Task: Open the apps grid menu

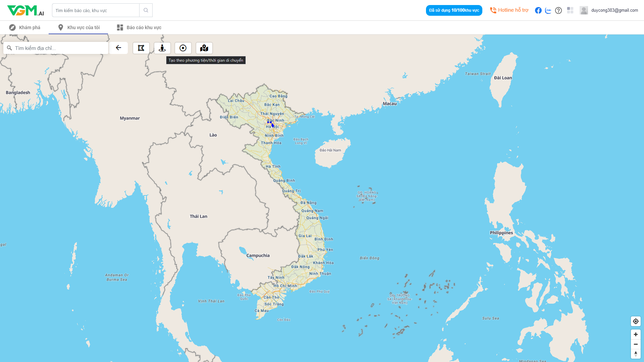Action: [570, 10]
